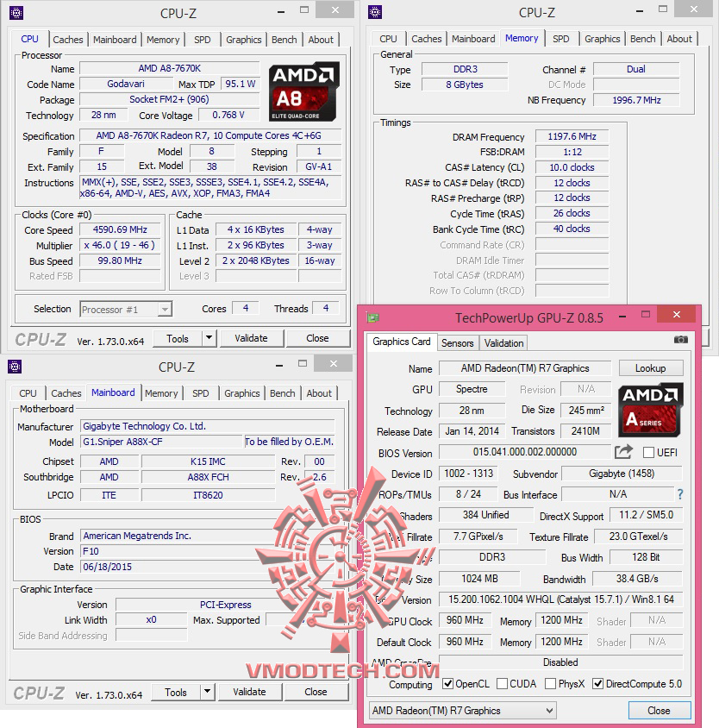Screen dimensions: 719x728
Task: Maximize the CPU-Z Mainboard window
Action: pos(303,363)
